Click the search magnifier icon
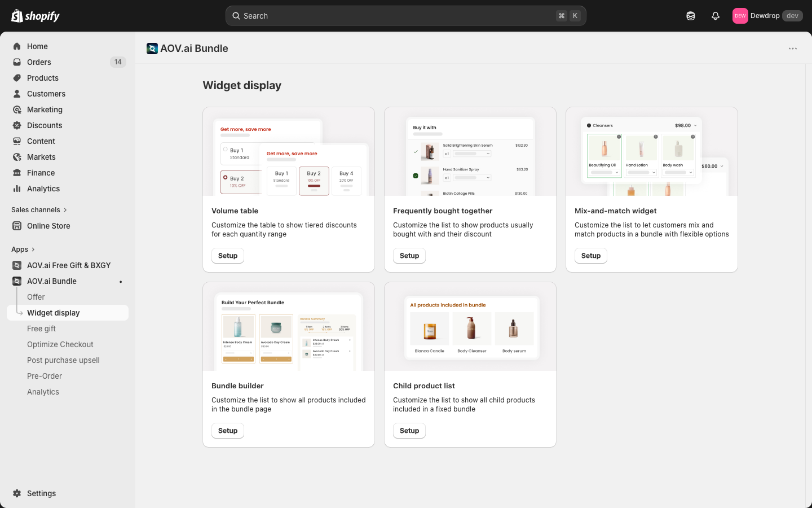The width and height of the screenshot is (812, 508). click(236, 16)
